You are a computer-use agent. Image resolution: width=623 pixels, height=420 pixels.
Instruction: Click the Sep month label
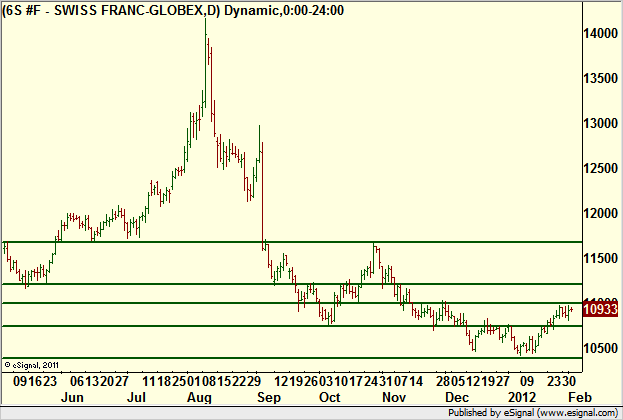pyautogui.click(x=269, y=397)
